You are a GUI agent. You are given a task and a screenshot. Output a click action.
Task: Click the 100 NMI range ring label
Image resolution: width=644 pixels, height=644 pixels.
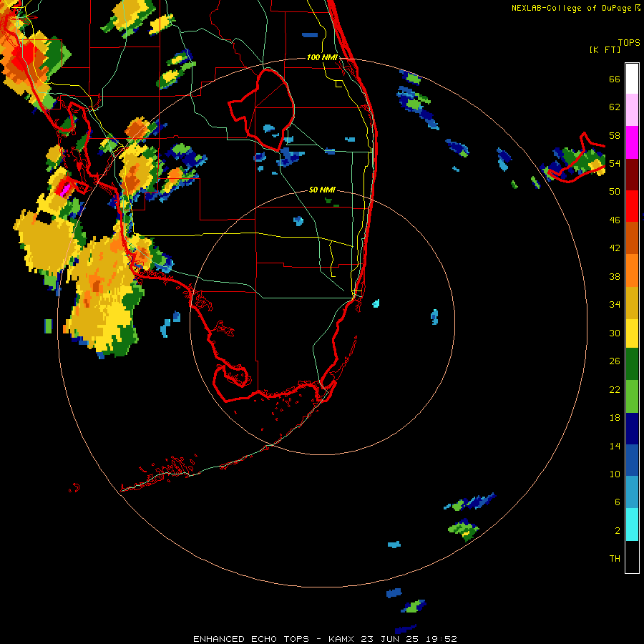322,57
